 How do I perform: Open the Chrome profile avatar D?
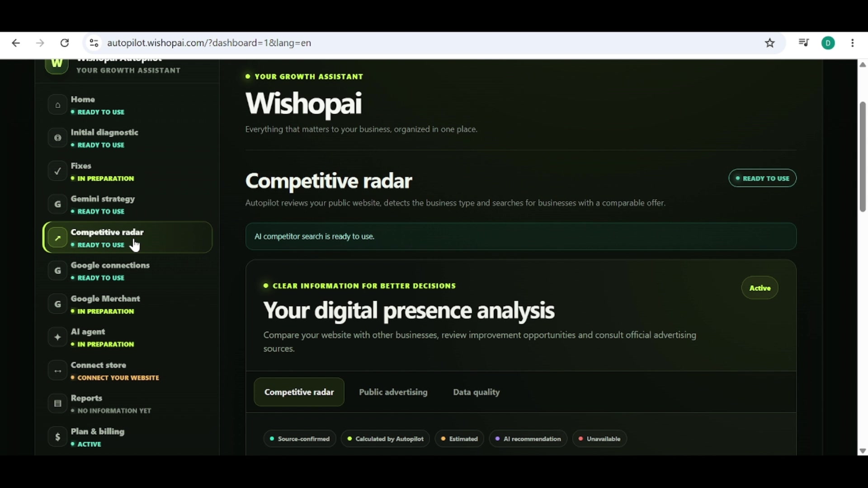pos(828,43)
